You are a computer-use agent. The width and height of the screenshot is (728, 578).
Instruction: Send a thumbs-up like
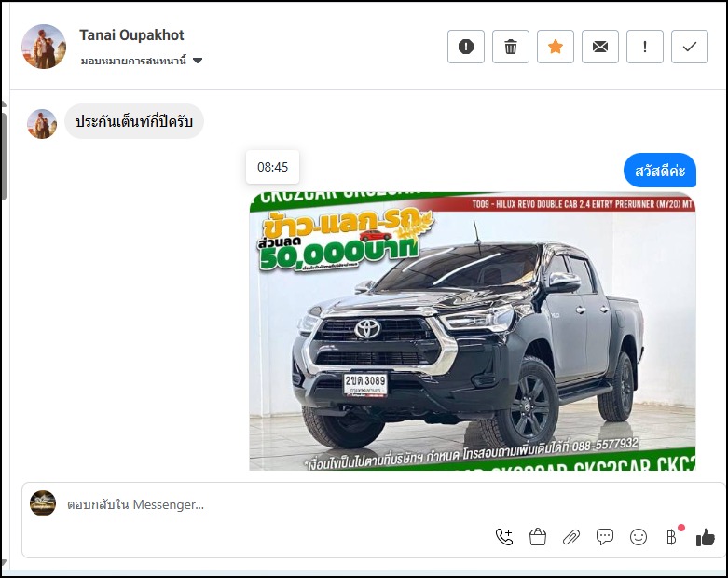click(x=706, y=537)
